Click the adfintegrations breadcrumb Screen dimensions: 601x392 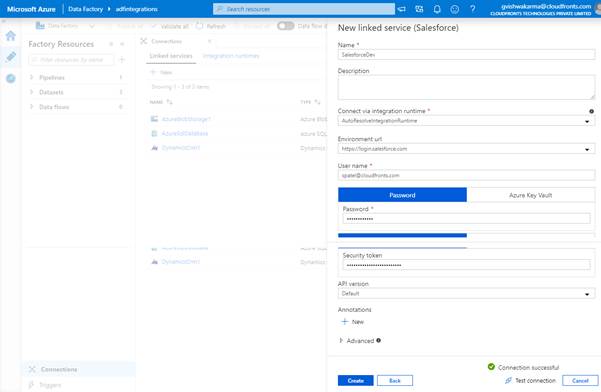point(136,9)
